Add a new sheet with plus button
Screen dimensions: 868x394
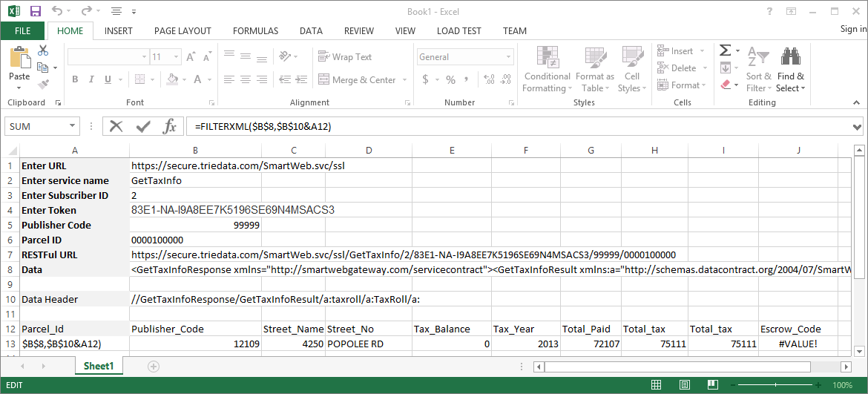pyautogui.click(x=154, y=366)
